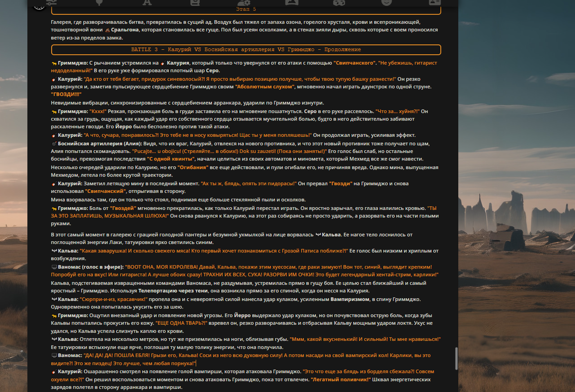Image resolution: width=575 pixels, height=392 pixels.
Task: Open the Persona Management smiley icon
Action: tap(386, 2)
